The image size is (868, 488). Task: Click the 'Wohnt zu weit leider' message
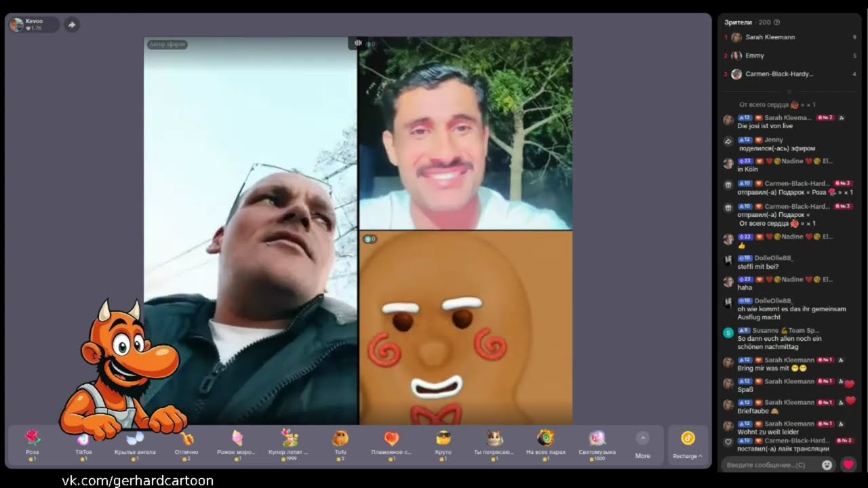pyautogui.click(x=768, y=432)
